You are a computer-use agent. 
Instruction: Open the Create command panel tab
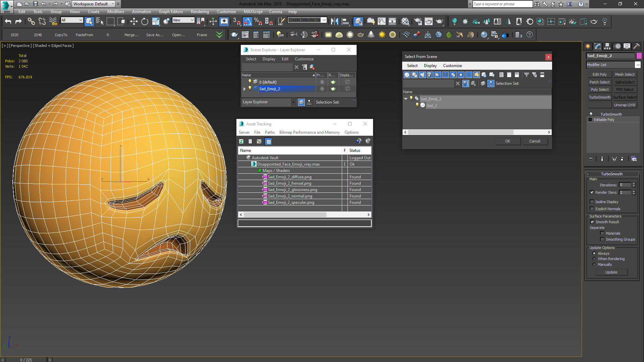click(588, 46)
